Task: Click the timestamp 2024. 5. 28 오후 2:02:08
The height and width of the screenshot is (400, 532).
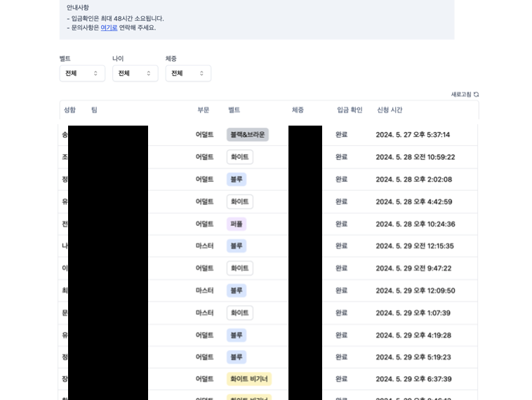Action: coord(413,180)
